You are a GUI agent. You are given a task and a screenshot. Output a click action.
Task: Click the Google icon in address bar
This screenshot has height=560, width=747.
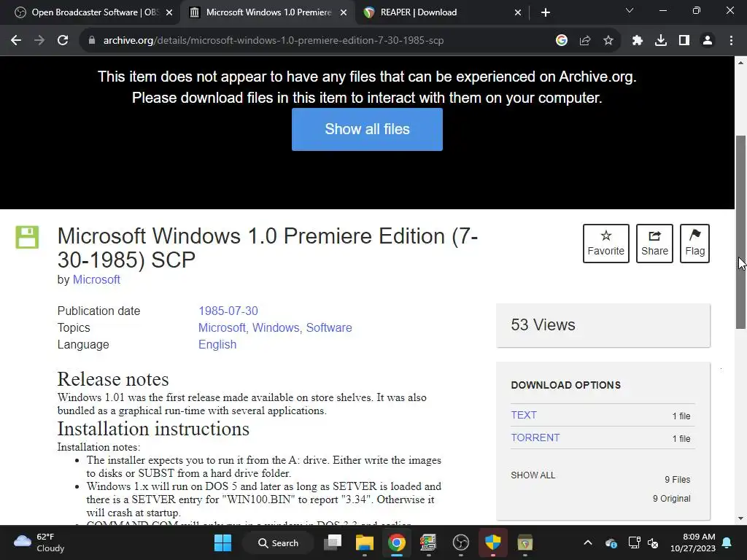point(562,41)
